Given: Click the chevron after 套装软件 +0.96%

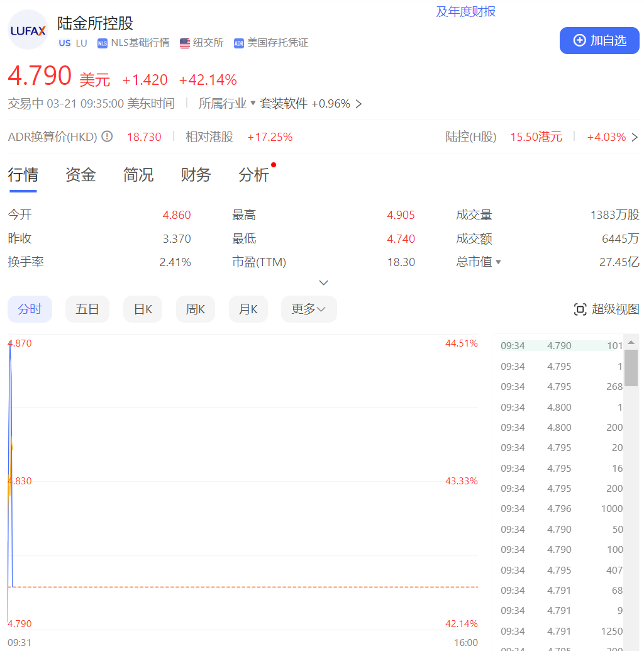Looking at the screenshot, I should click(x=358, y=104).
